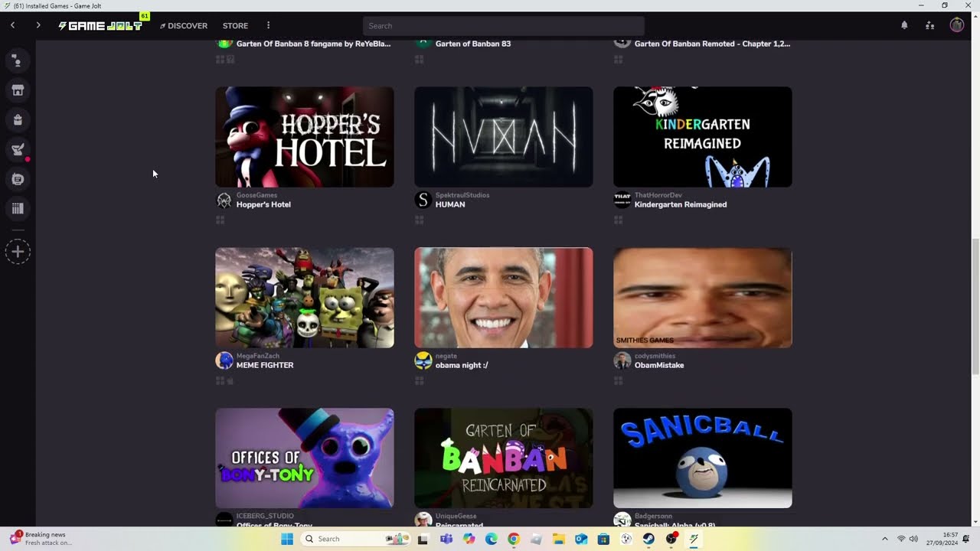The width and height of the screenshot is (980, 551).
Task: Click negate developer avatar
Action: coord(423,361)
